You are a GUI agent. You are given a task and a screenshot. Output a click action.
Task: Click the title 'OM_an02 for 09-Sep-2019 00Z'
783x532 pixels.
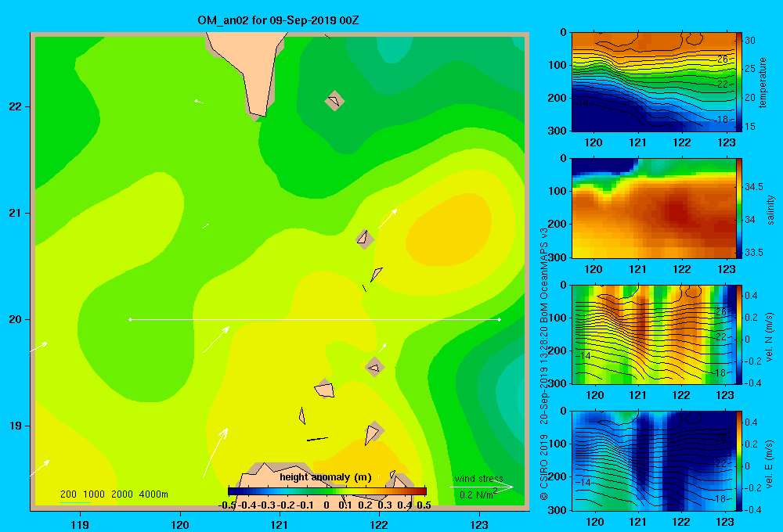(x=278, y=20)
